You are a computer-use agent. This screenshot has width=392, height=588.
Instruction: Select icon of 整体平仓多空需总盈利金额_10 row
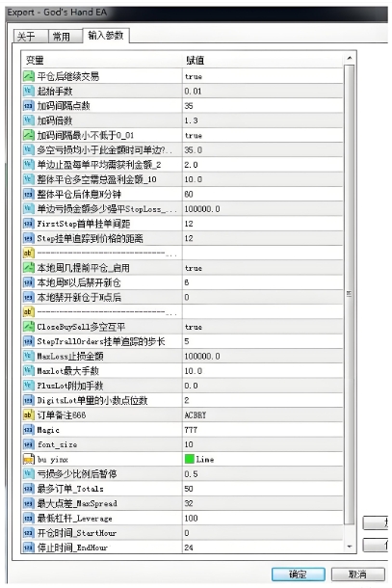[x=29, y=179]
